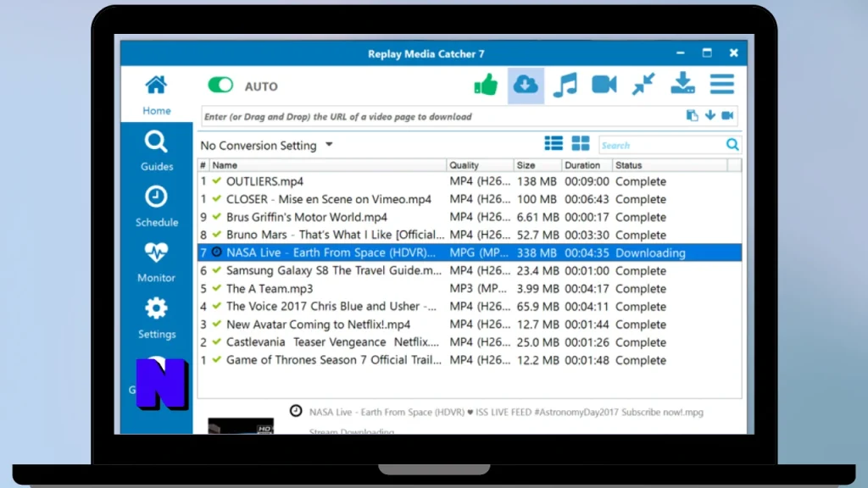Click the thumbs up icon

(x=486, y=86)
